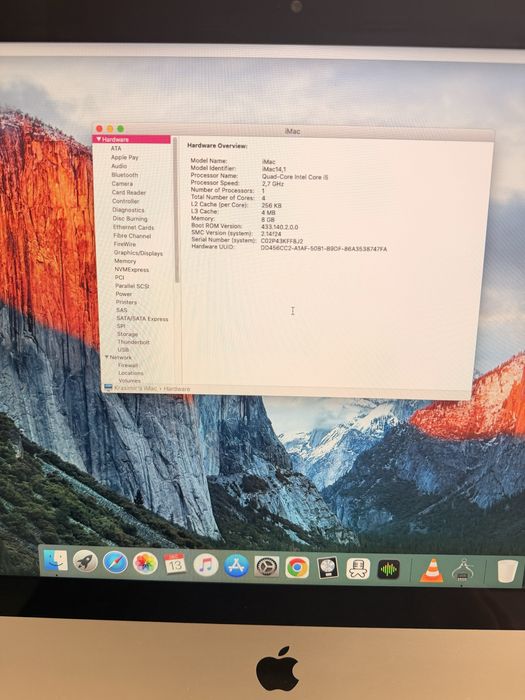
Task: Select Apple Pay in the sidebar
Action: [125, 157]
